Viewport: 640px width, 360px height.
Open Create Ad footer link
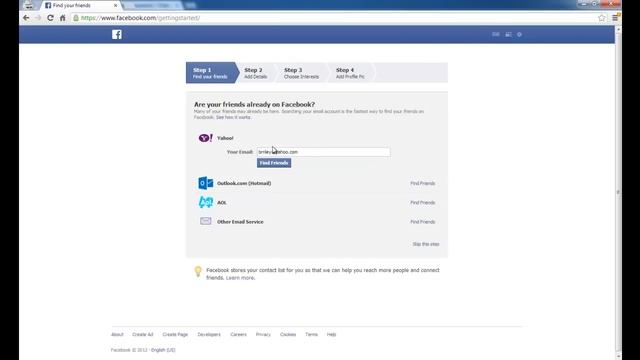(142, 334)
